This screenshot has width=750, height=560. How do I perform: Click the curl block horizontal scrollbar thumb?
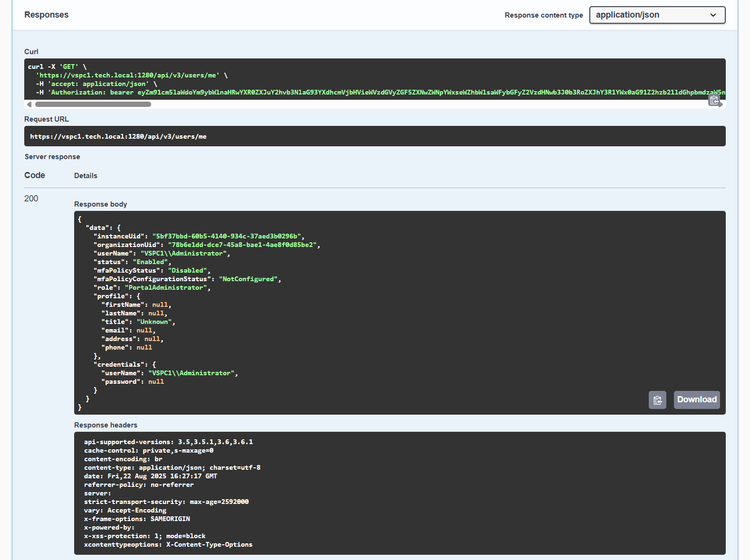93,104
